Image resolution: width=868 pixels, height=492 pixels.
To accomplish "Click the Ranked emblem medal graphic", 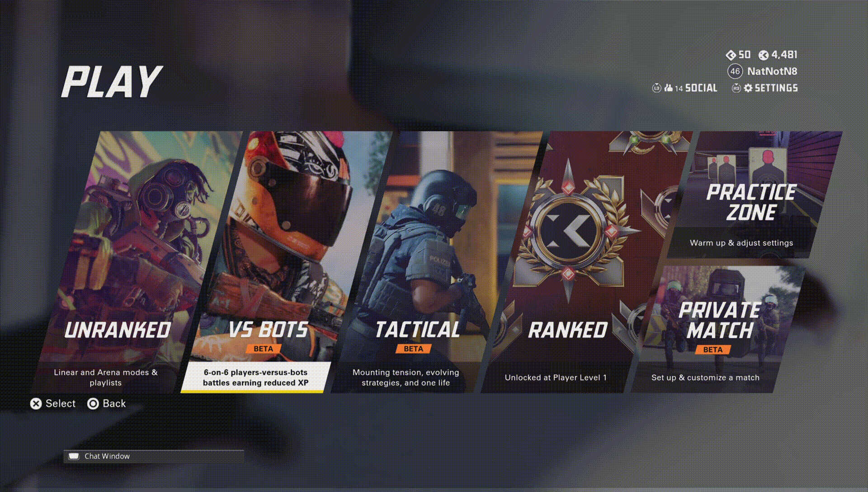I will tap(568, 231).
